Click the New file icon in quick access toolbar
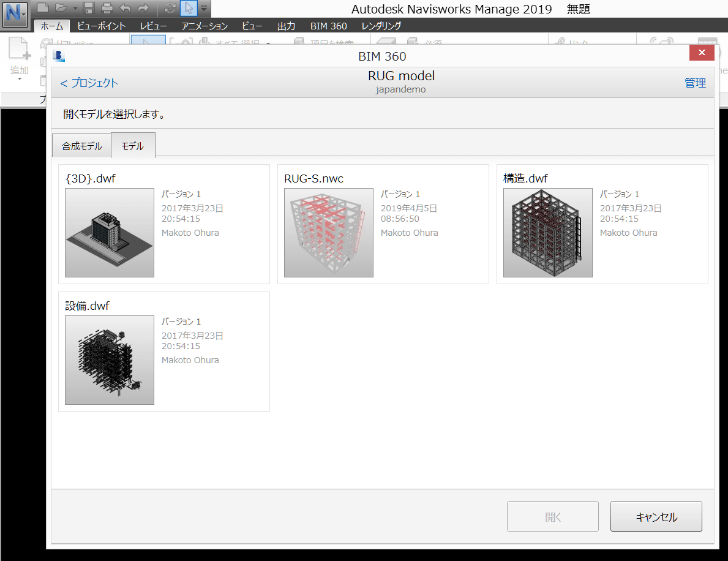 click(43, 7)
